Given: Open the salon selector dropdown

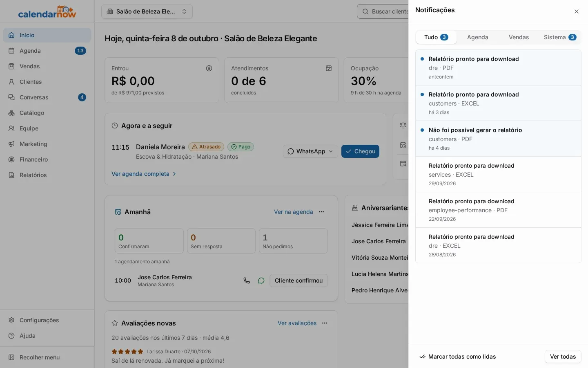Looking at the screenshot, I should click(147, 11).
